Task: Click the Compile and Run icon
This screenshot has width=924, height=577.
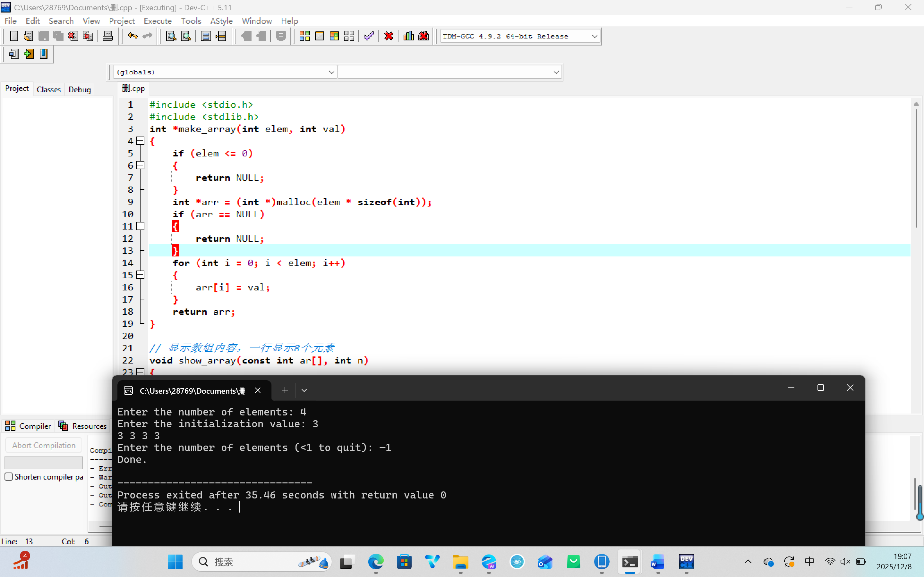Action: (x=334, y=36)
